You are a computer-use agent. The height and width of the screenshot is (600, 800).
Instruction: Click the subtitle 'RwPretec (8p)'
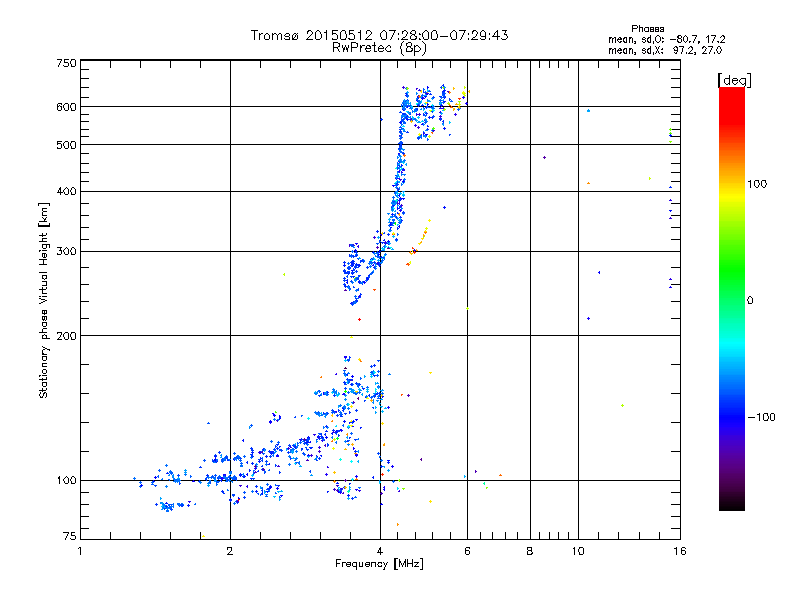(x=379, y=48)
